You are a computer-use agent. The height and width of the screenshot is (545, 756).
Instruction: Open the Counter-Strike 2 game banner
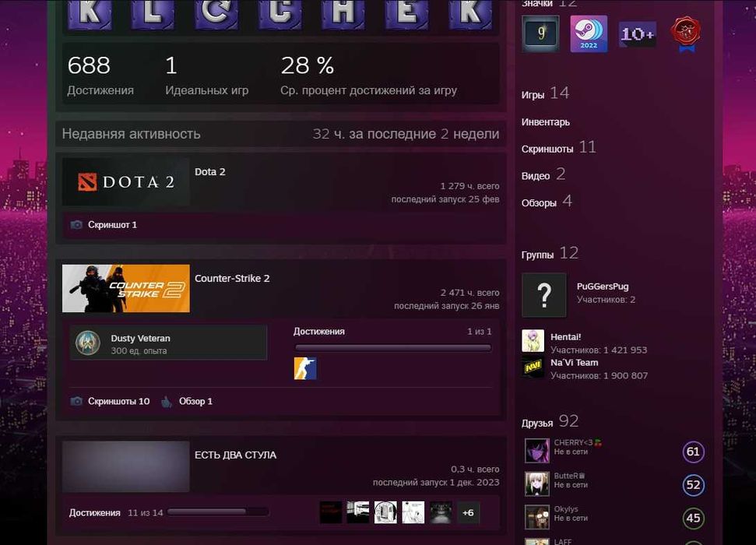click(x=126, y=288)
